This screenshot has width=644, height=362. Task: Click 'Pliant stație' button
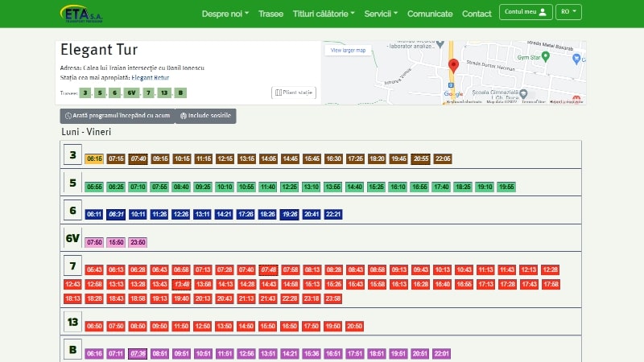pos(294,93)
